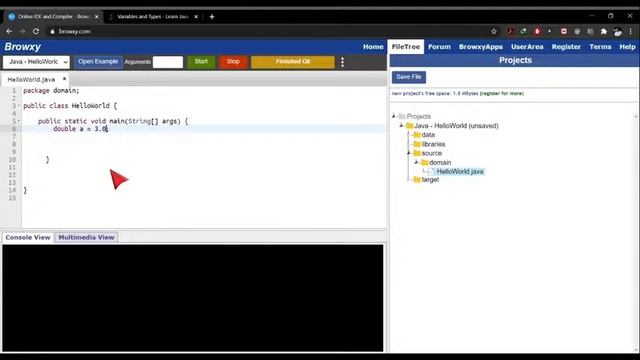640x360 pixels.
Task: Select the target folder
Action: click(430, 180)
